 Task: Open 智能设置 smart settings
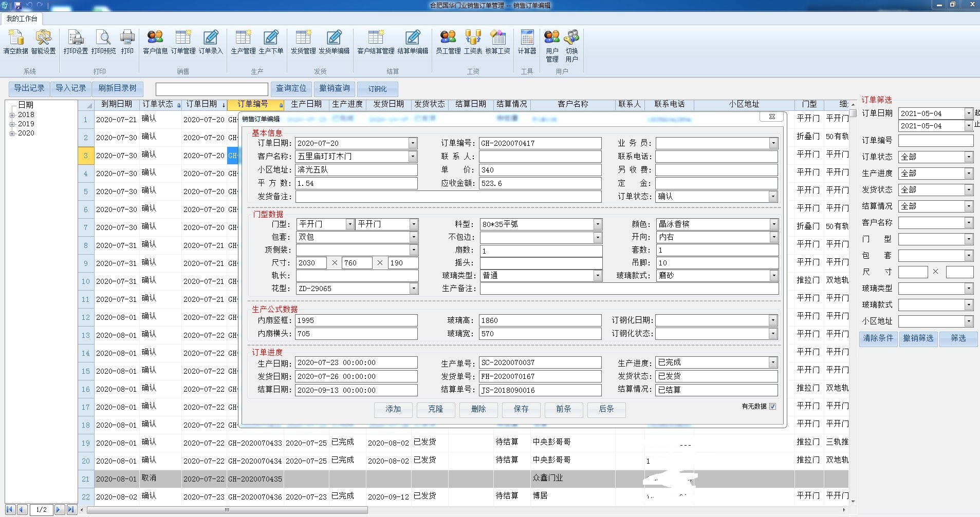point(44,42)
